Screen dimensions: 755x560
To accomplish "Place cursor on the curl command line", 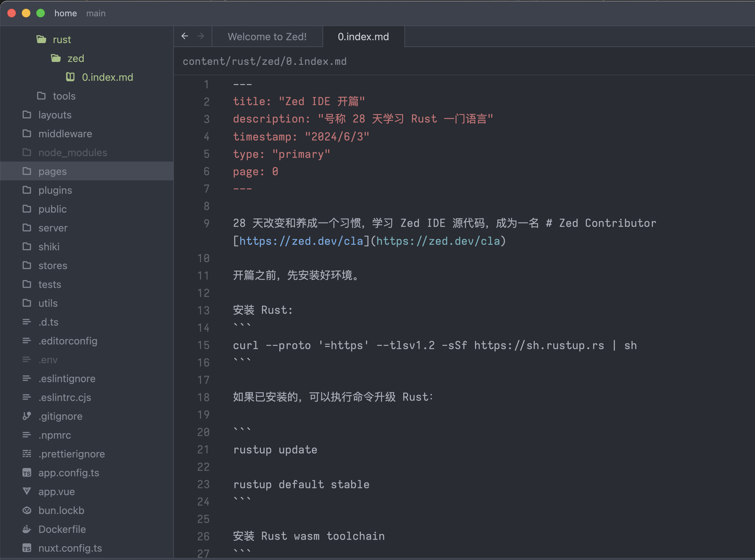I will (435, 345).
